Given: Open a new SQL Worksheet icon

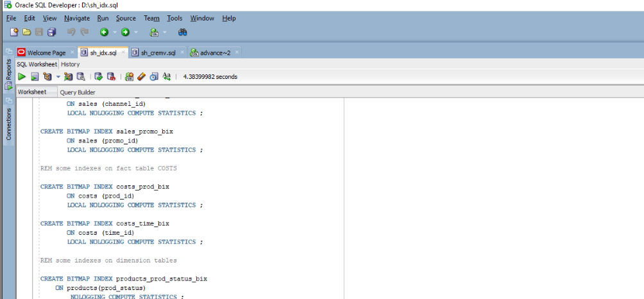Looking at the screenshot, I should 154,32.
